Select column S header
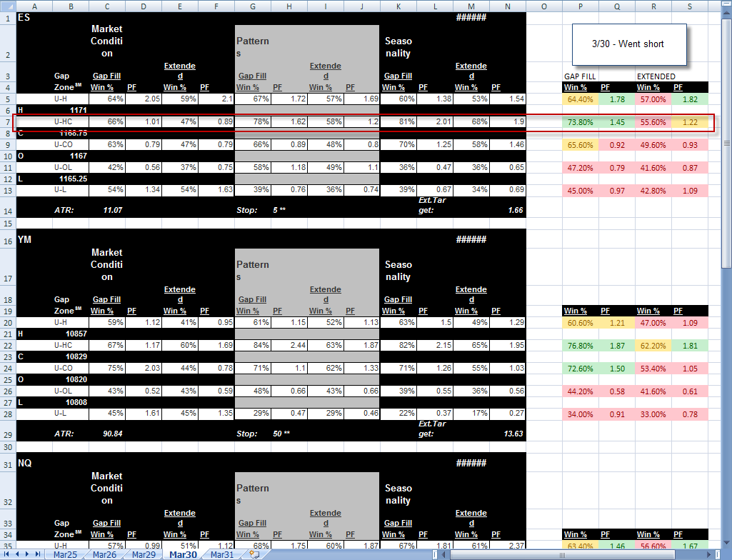This screenshot has height=560, width=732. [x=690, y=6]
